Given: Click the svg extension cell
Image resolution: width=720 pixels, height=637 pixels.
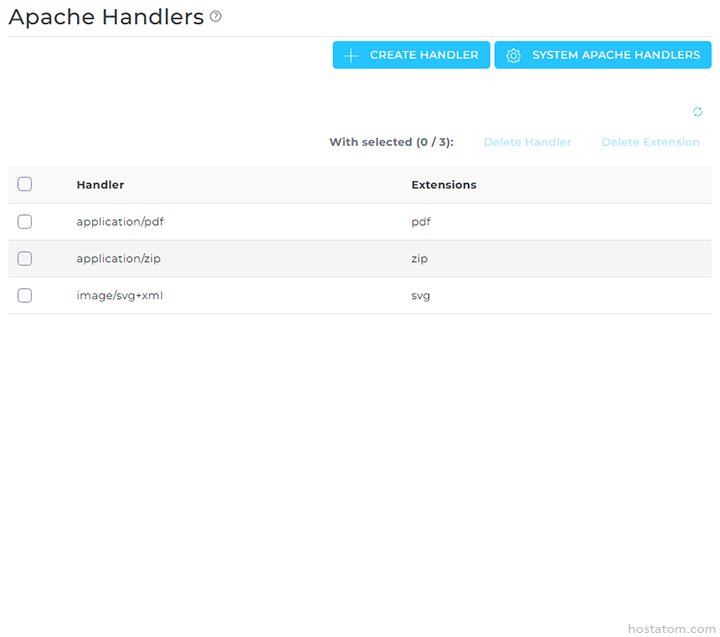Looking at the screenshot, I should (421, 295).
